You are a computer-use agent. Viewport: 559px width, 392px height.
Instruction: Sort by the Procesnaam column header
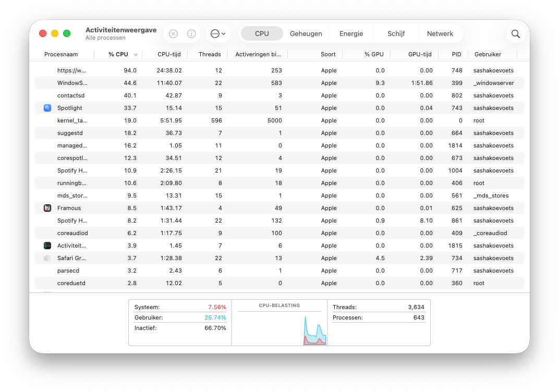pyautogui.click(x=62, y=54)
